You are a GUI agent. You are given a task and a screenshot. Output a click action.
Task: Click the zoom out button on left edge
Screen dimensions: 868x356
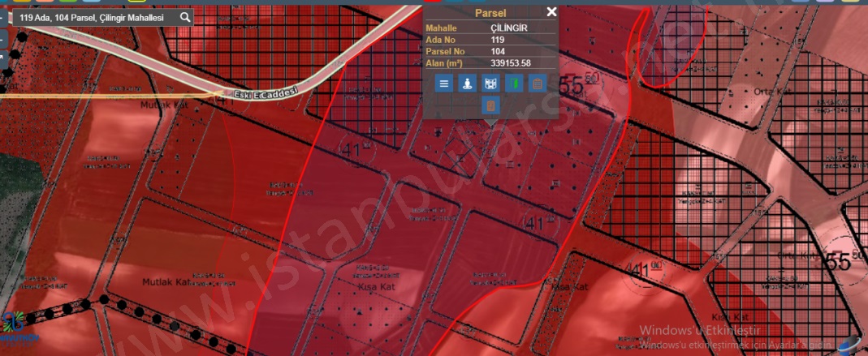(x=2, y=38)
